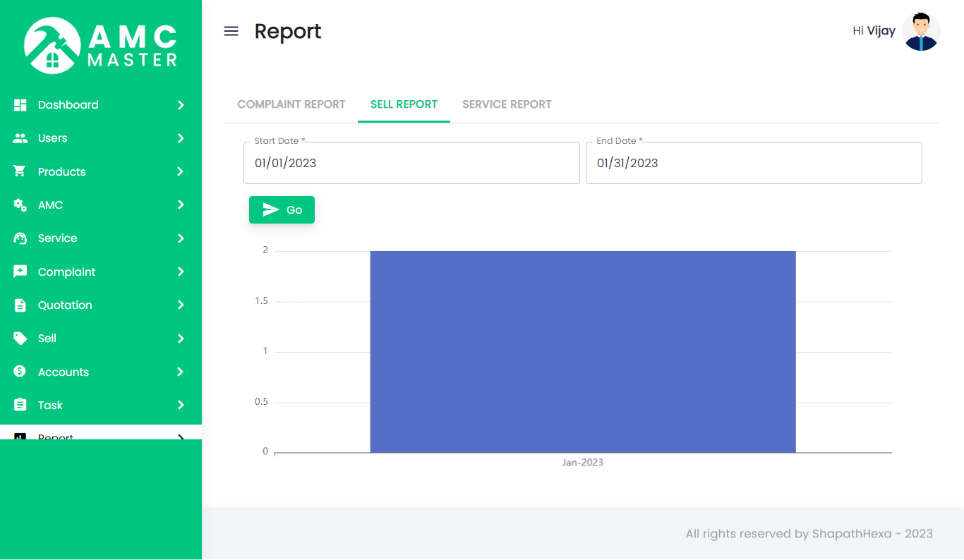Open the Vijay user avatar
The width and height of the screenshot is (964, 560).
point(921,32)
